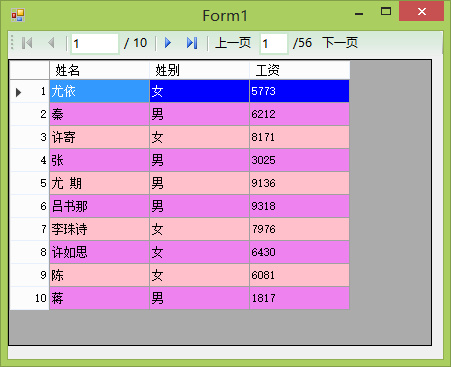
Task: Click the name cell 李珠诗
Action: 99,229
